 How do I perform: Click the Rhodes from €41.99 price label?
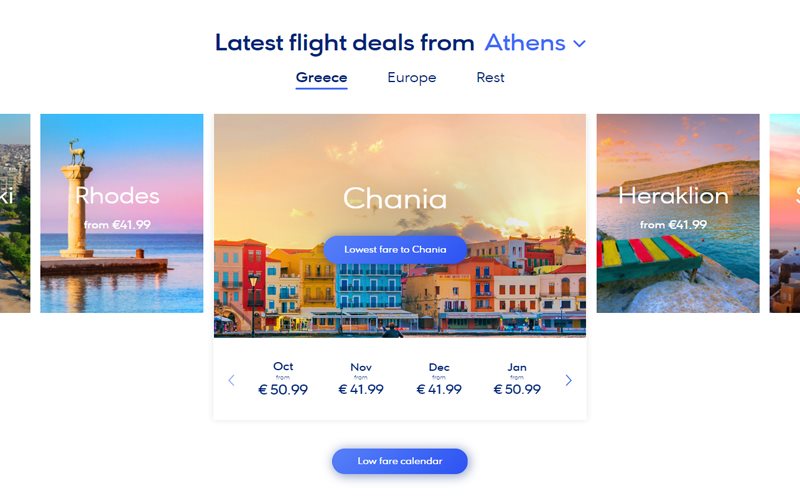tap(118, 225)
